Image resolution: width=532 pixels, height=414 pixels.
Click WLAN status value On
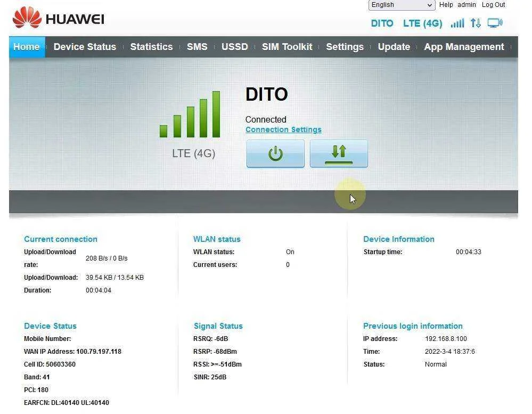tap(290, 252)
